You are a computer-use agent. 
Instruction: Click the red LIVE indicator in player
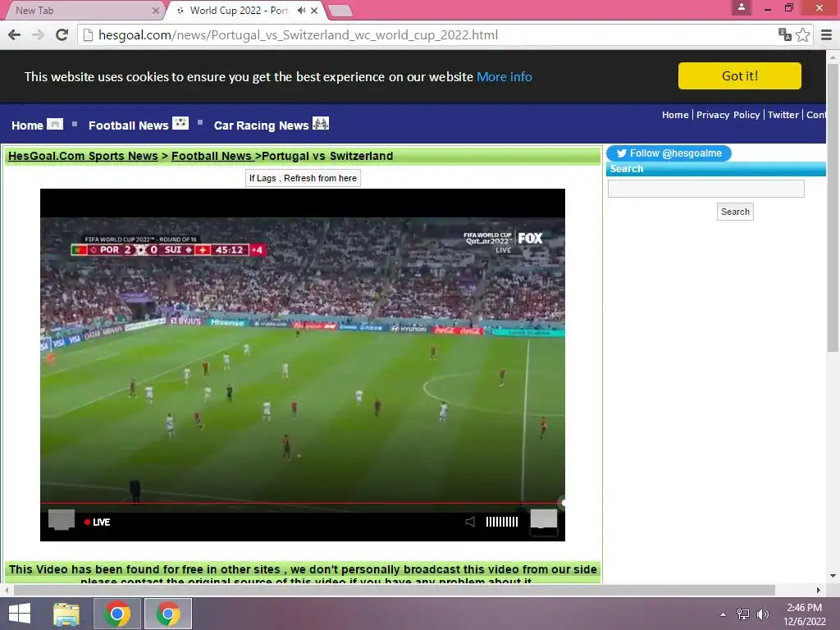click(x=97, y=522)
